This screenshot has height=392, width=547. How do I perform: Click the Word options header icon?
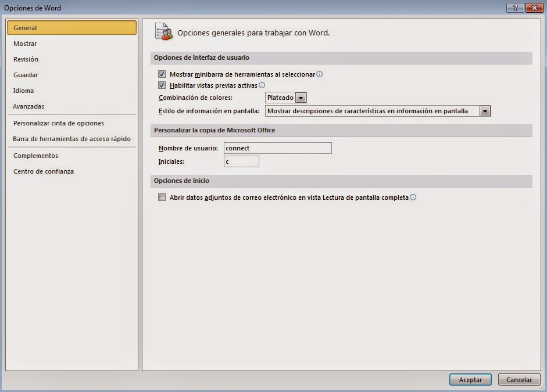tap(163, 32)
